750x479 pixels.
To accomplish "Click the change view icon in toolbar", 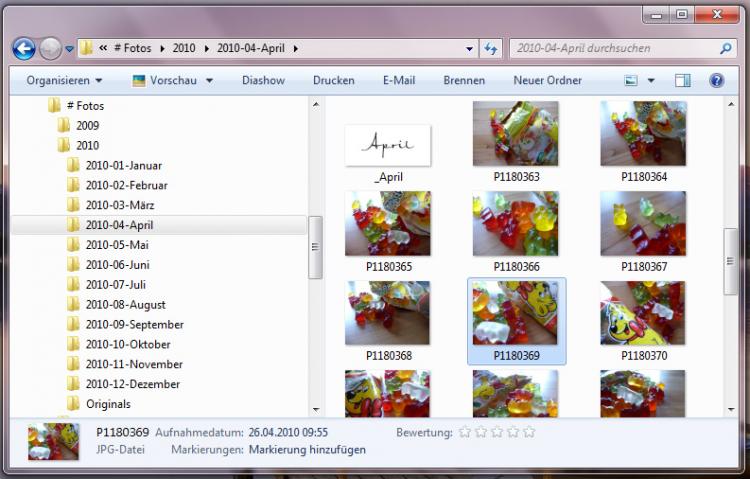I will click(631, 80).
